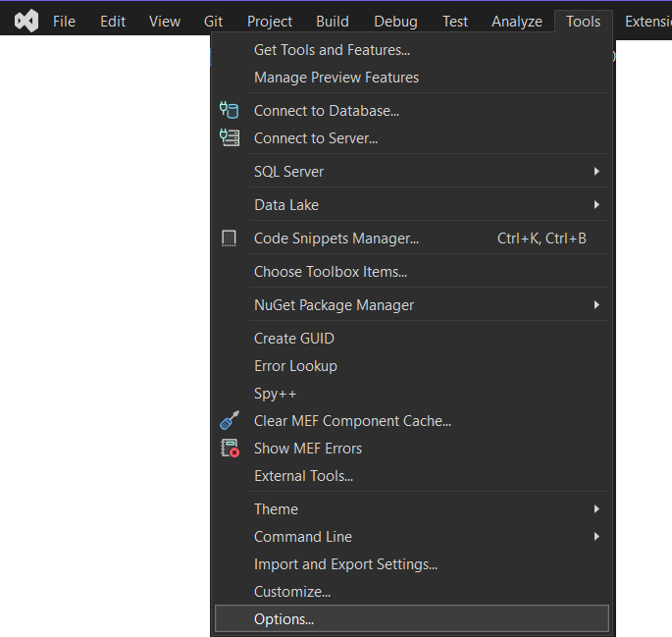Image resolution: width=672 pixels, height=637 pixels.
Task: Choose Manage Preview Features
Action: [411, 78]
